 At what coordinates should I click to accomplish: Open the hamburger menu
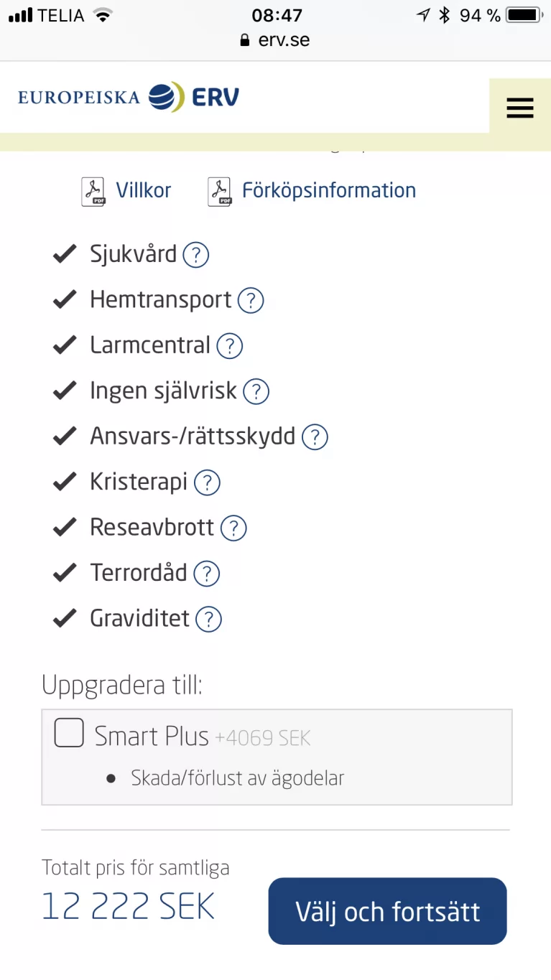coord(519,108)
